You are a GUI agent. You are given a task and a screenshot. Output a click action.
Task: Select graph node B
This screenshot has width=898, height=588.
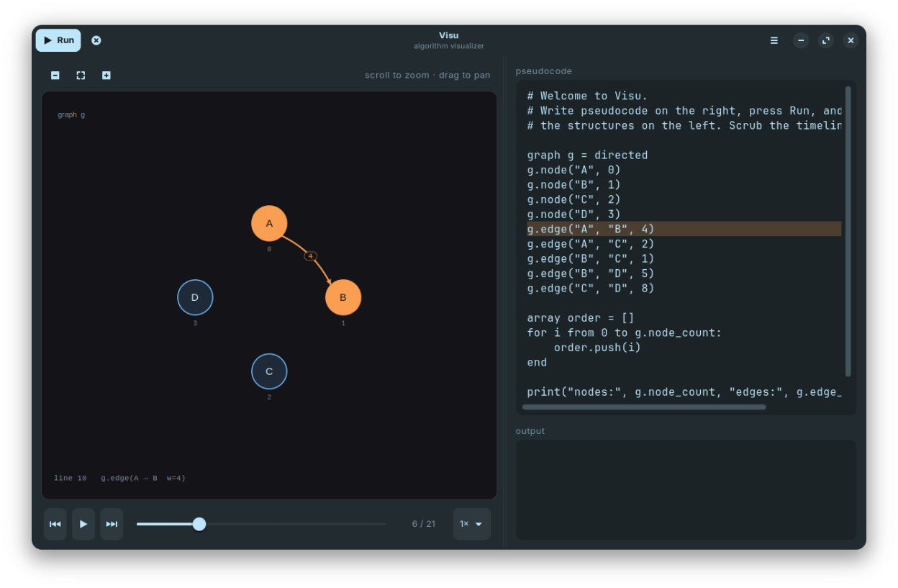pyautogui.click(x=343, y=297)
